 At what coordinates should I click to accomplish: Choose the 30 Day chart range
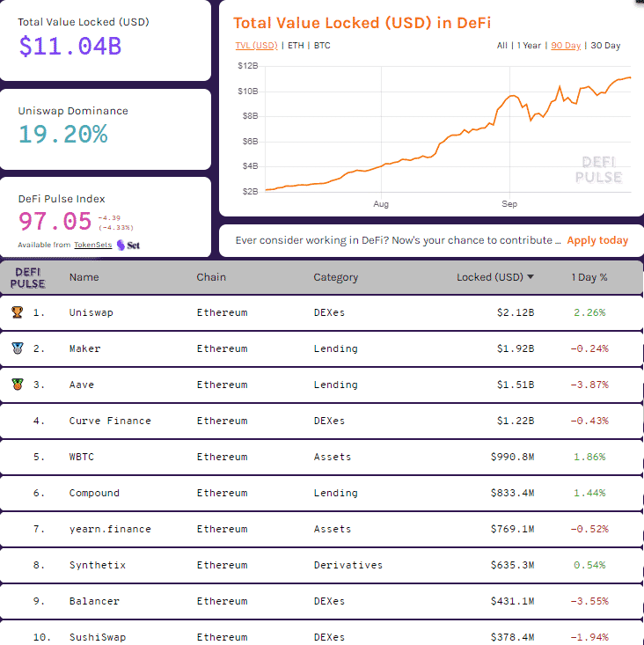(605, 46)
